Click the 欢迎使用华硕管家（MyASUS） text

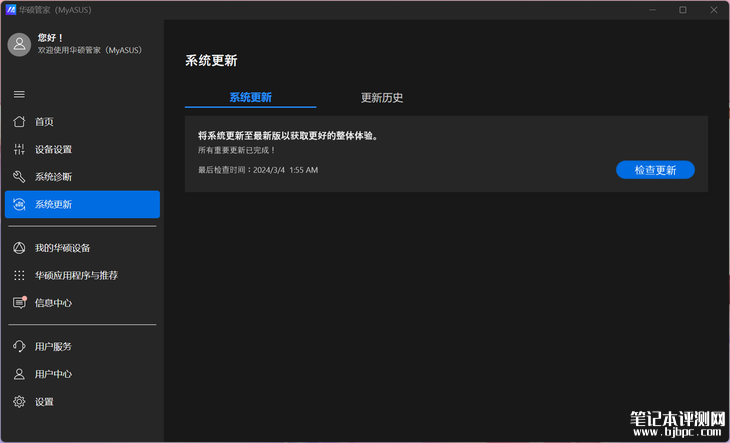point(90,50)
